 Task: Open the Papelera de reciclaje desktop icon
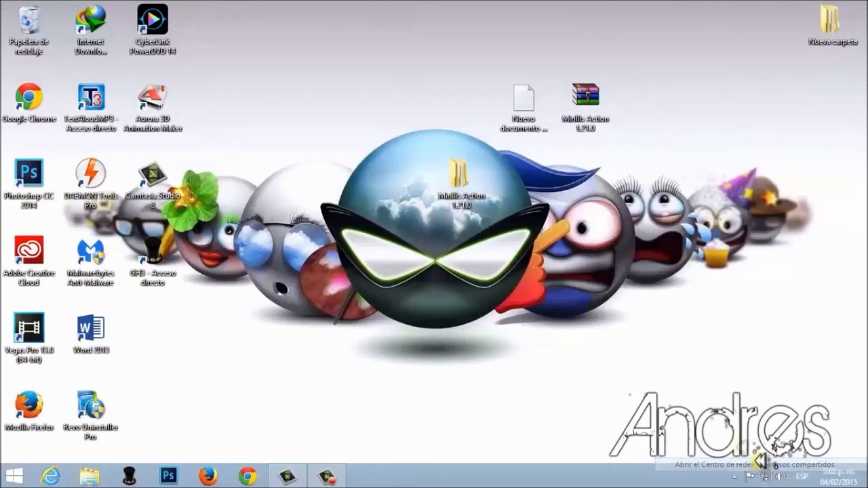[28, 30]
